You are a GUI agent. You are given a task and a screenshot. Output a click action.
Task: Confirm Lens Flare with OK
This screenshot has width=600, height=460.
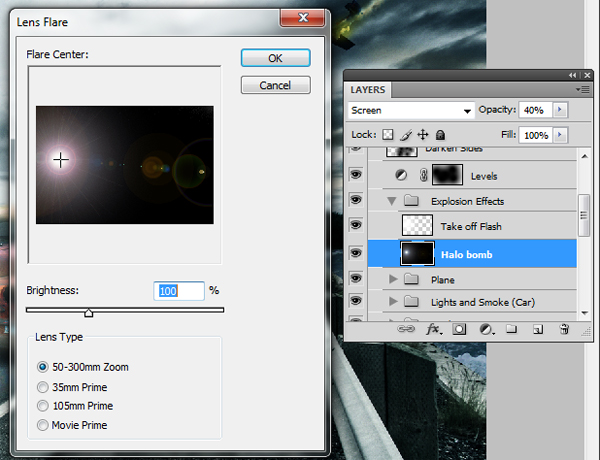point(276,58)
